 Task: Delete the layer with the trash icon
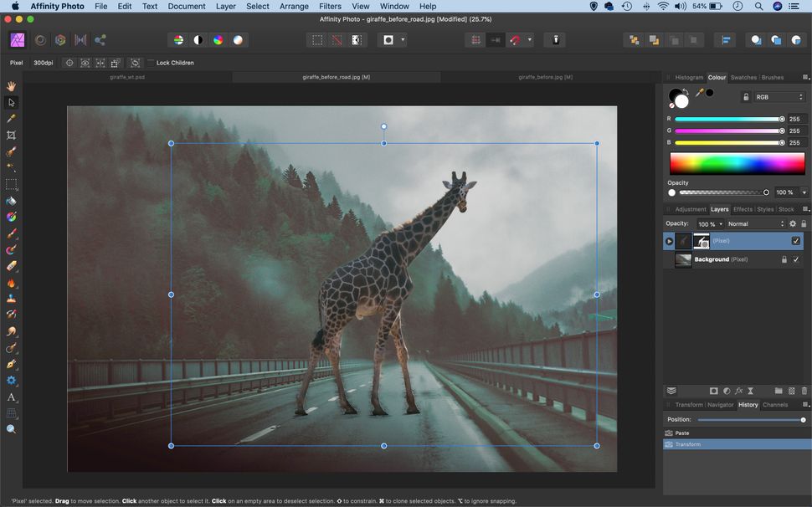point(805,391)
